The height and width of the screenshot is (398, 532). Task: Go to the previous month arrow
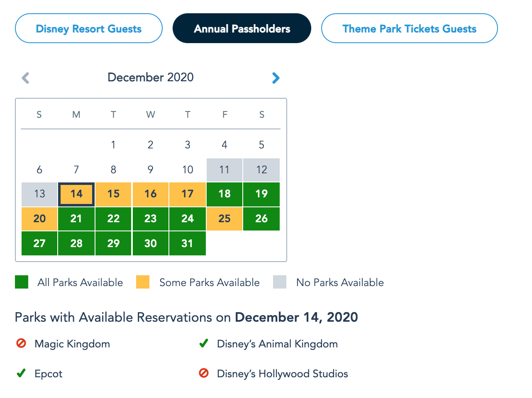[26, 78]
